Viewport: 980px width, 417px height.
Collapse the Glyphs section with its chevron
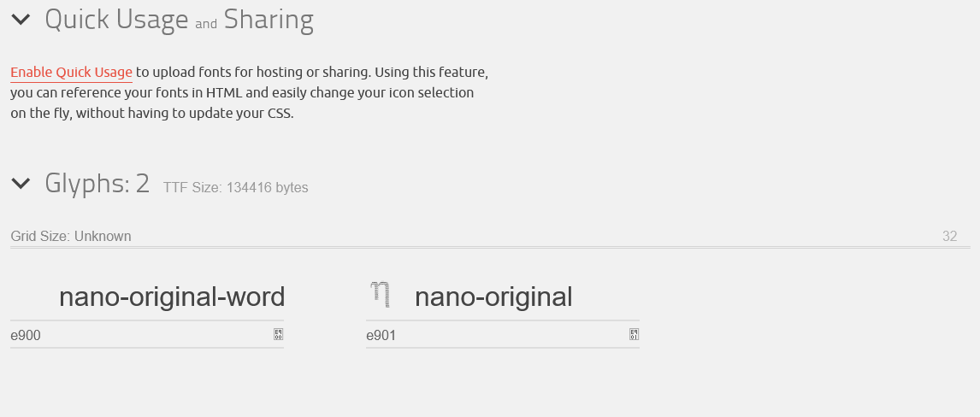[x=21, y=184]
